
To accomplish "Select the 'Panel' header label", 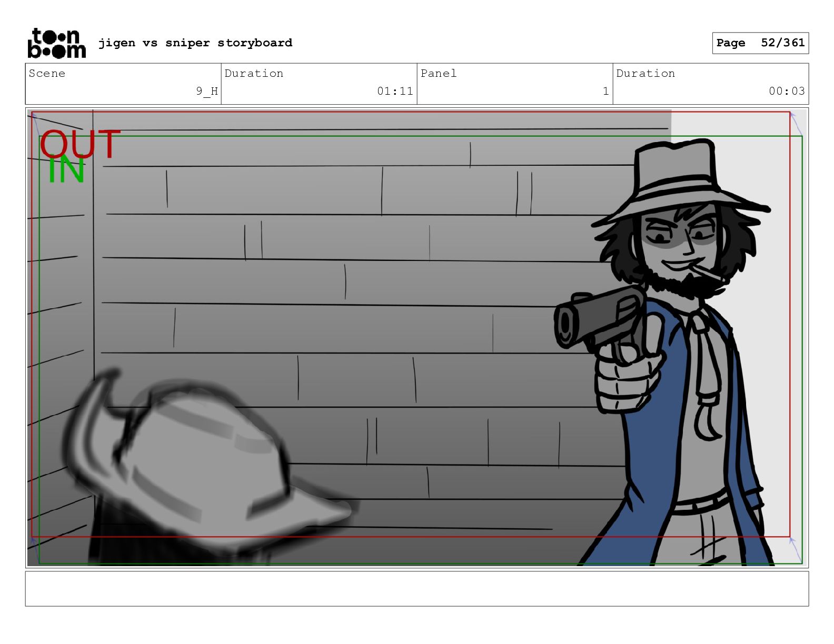I will click(439, 73).
